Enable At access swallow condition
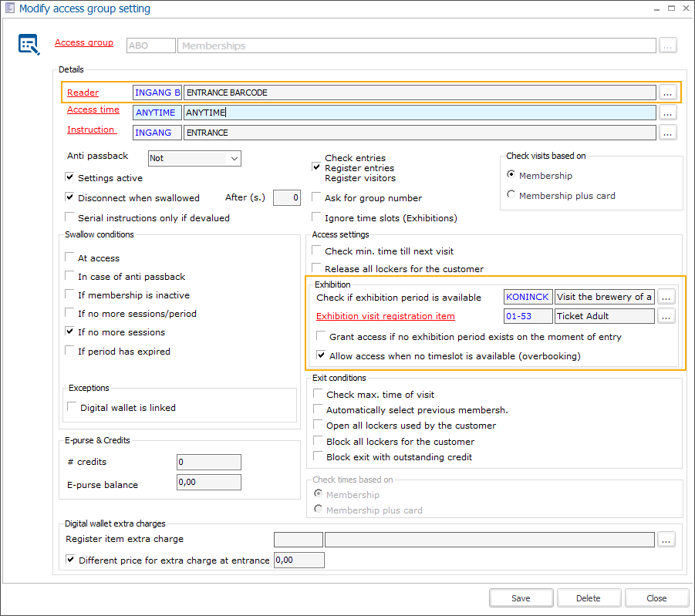The image size is (695, 616). pos(69,258)
